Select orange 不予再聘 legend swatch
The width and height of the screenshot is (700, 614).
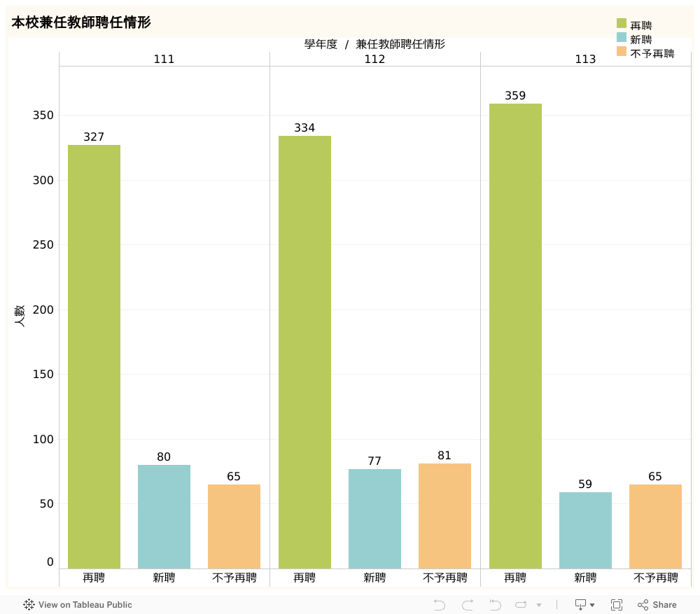[622, 51]
